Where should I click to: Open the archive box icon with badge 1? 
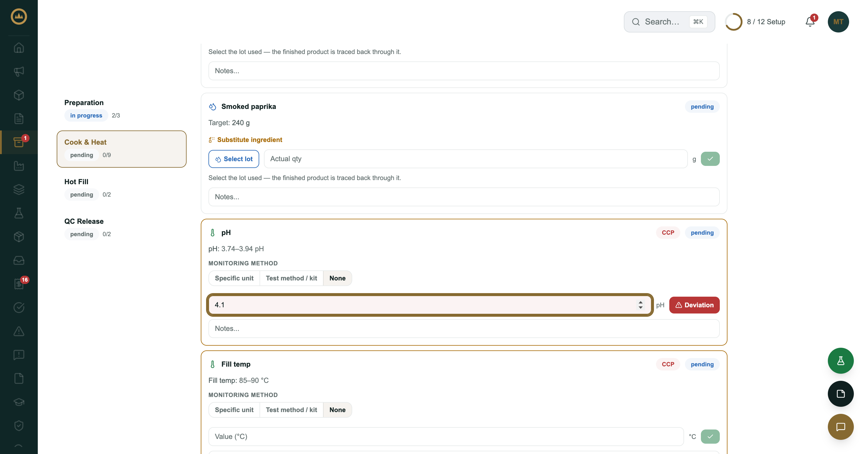click(x=19, y=142)
